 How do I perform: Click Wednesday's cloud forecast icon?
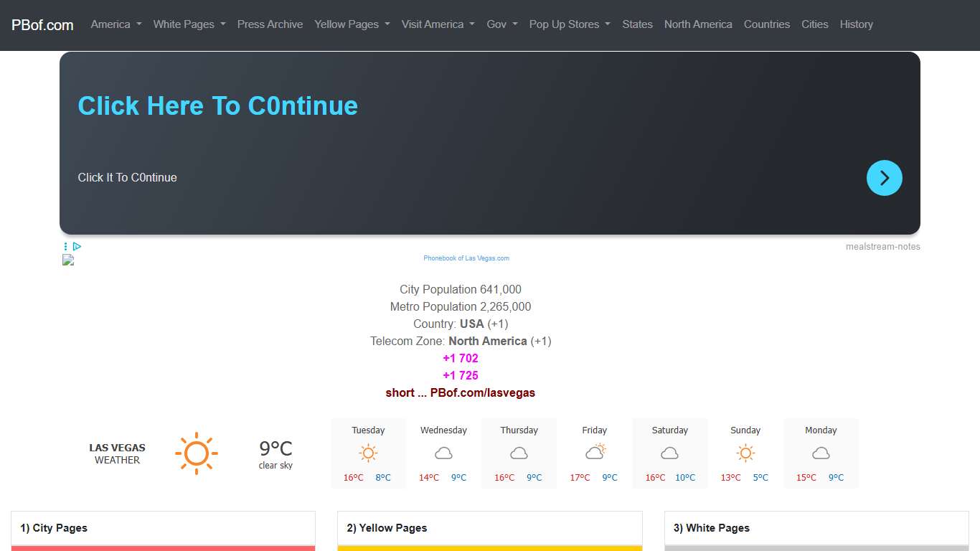pos(443,453)
